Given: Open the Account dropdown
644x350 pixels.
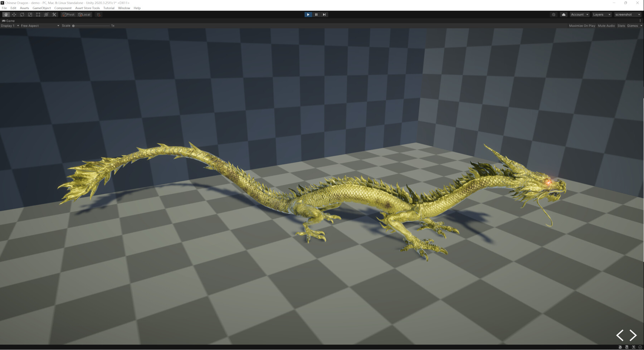Looking at the screenshot, I should click(580, 15).
